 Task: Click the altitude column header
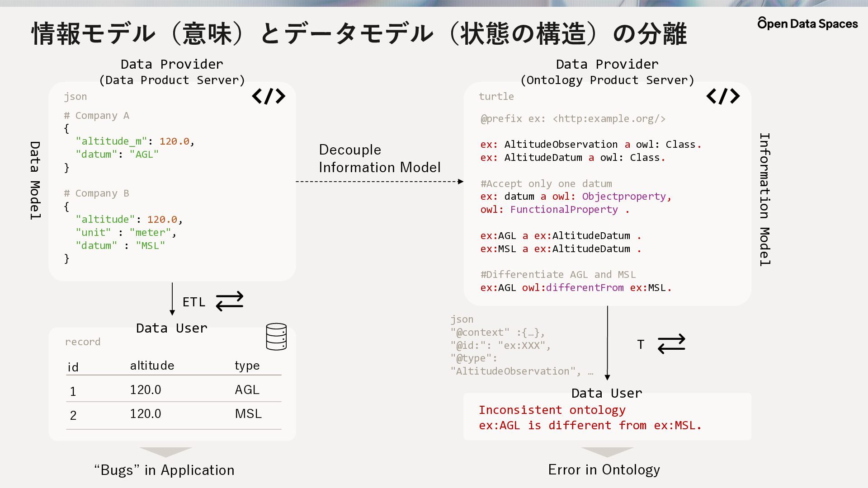[152, 366]
